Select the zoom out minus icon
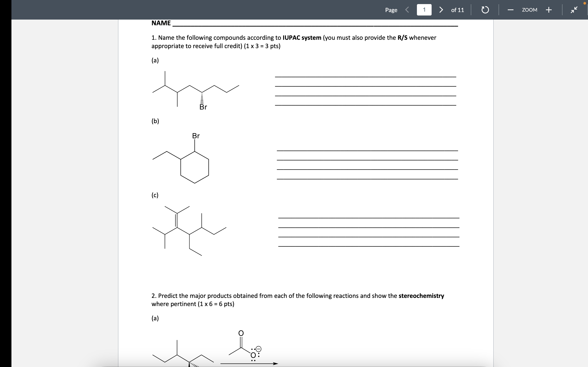Viewport: 588px width, 367px height. click(510, 10)
